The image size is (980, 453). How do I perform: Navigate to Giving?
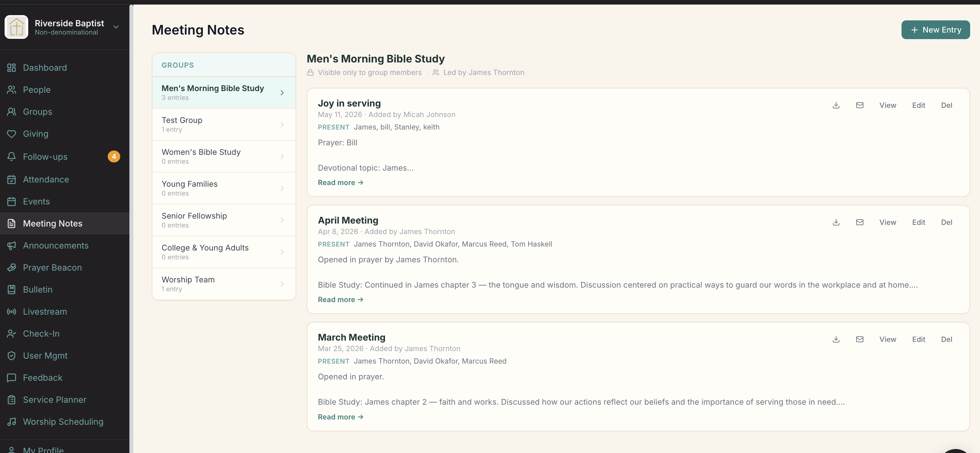tap(65, 134)
